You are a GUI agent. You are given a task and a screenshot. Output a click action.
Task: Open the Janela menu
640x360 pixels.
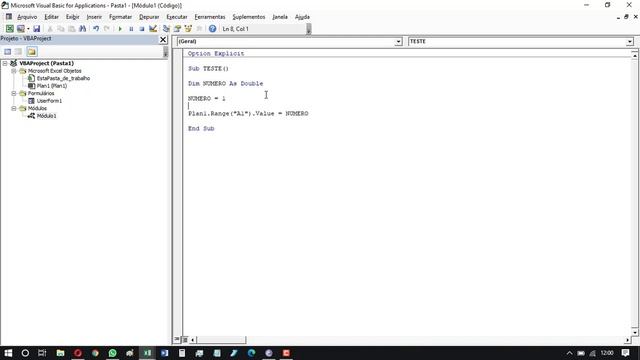point(280,17)
